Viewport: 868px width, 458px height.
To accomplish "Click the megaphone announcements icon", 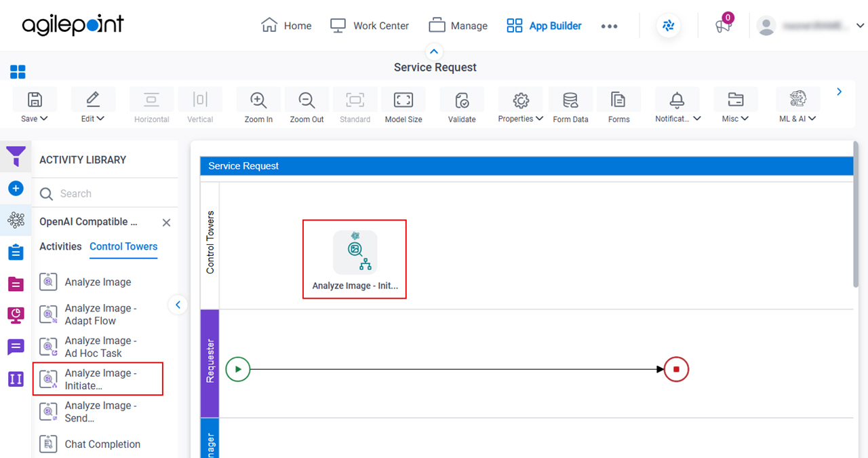I will [724, 26].
